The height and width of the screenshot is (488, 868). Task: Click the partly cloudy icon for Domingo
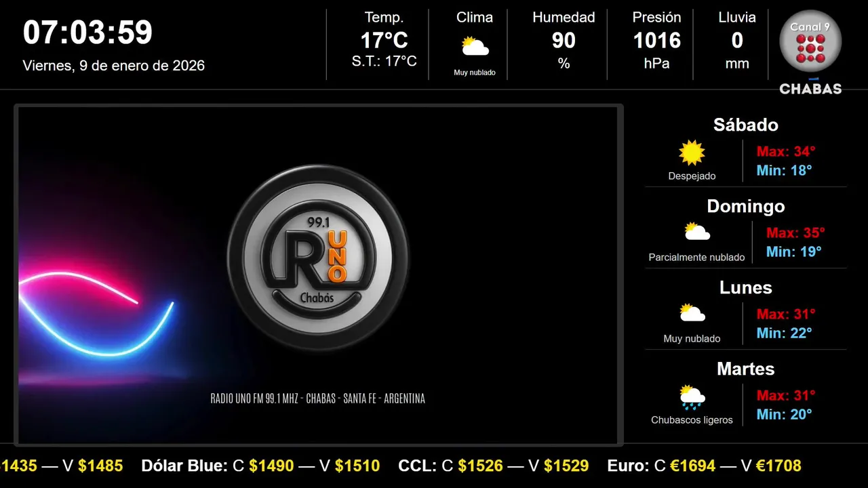pyautogui.click(x=696, y=232)
